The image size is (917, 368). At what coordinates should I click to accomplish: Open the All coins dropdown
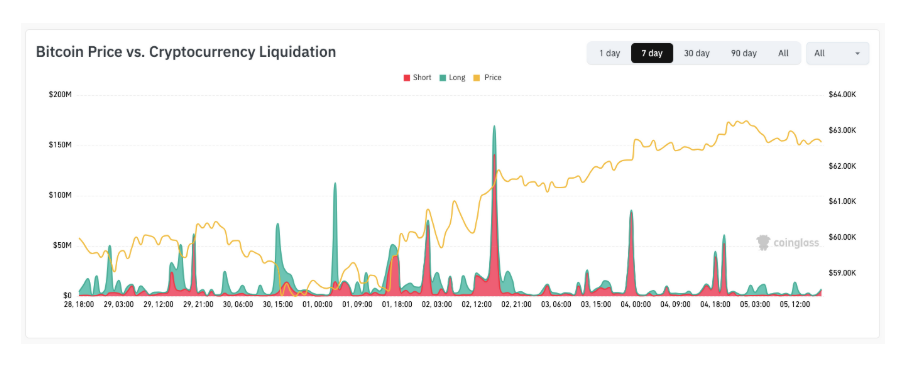pyautogui.click(x=837, y=53)
